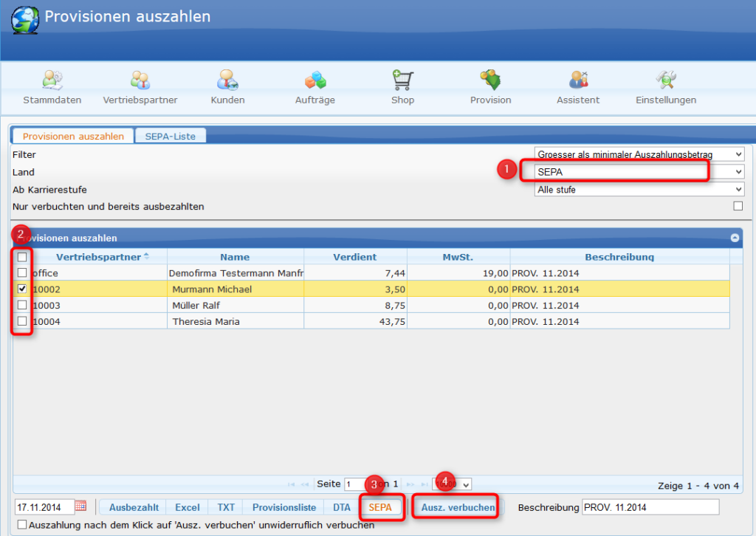
Task: Expand the Filter dropdown for minimum payout
Action: click(x=639, y=154)
